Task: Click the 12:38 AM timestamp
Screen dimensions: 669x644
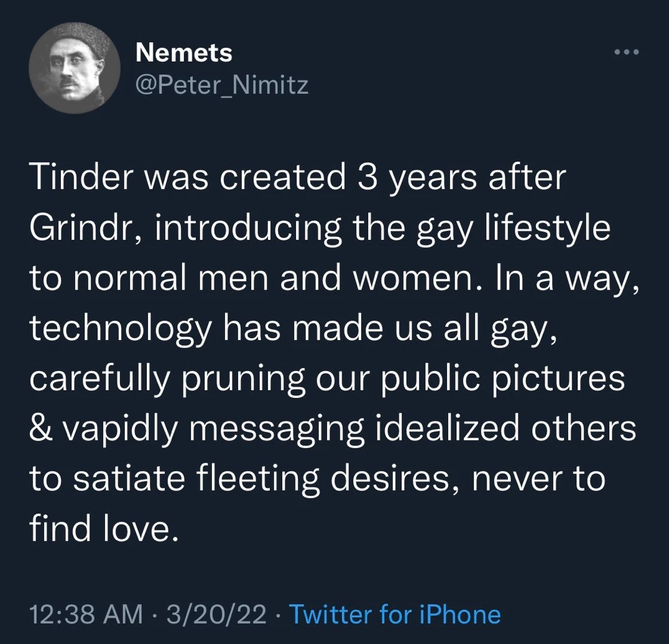Action: [85, 615]
